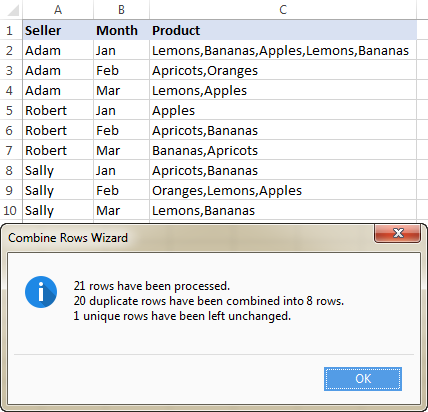Select cell with Apricots,Oranges
This screenshot has width=428, height=412.
click(x=283, y=70)
